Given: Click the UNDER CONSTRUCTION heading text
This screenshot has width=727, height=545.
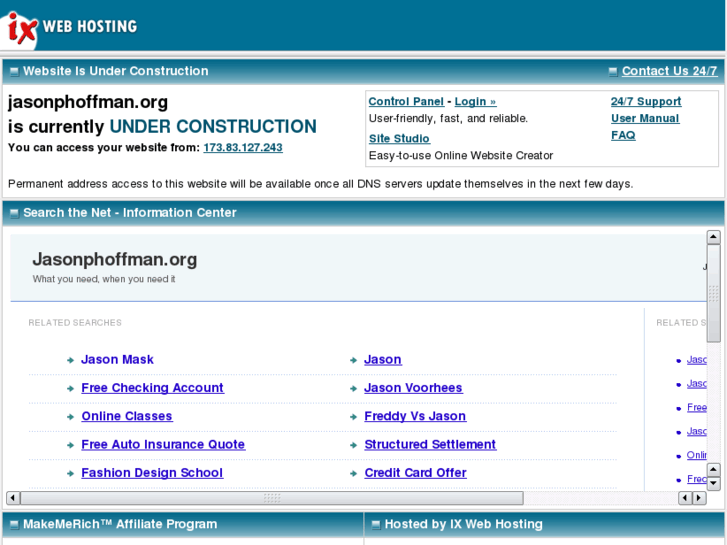Looking at the screenshot, I should pos(213,127).
